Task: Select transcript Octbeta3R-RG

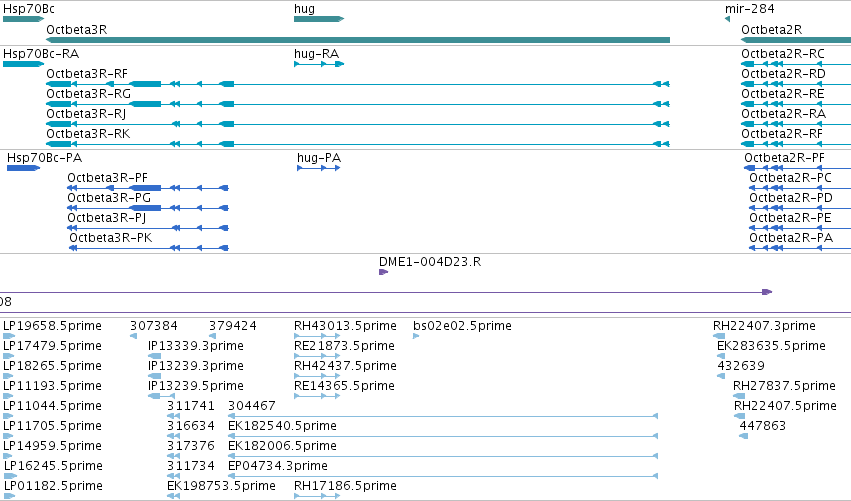Action: click(88, 94)
